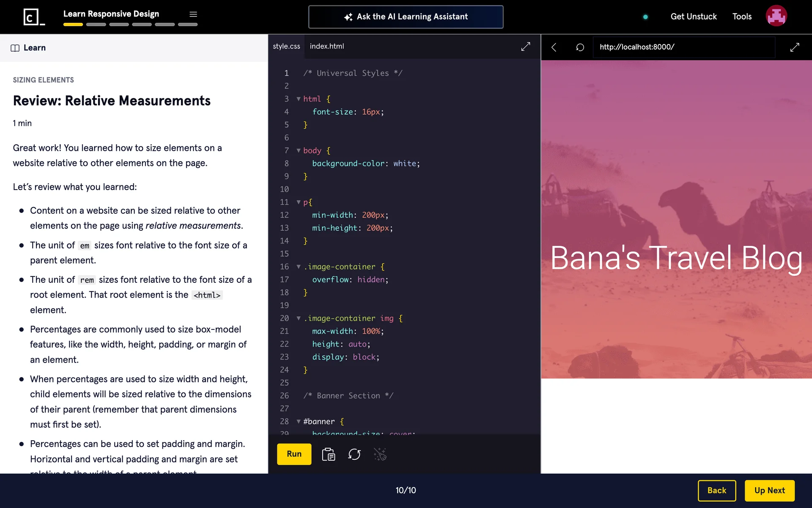
Task: Switch to the index.html tab
Action: pyautogui.click(x=326, y=46)
